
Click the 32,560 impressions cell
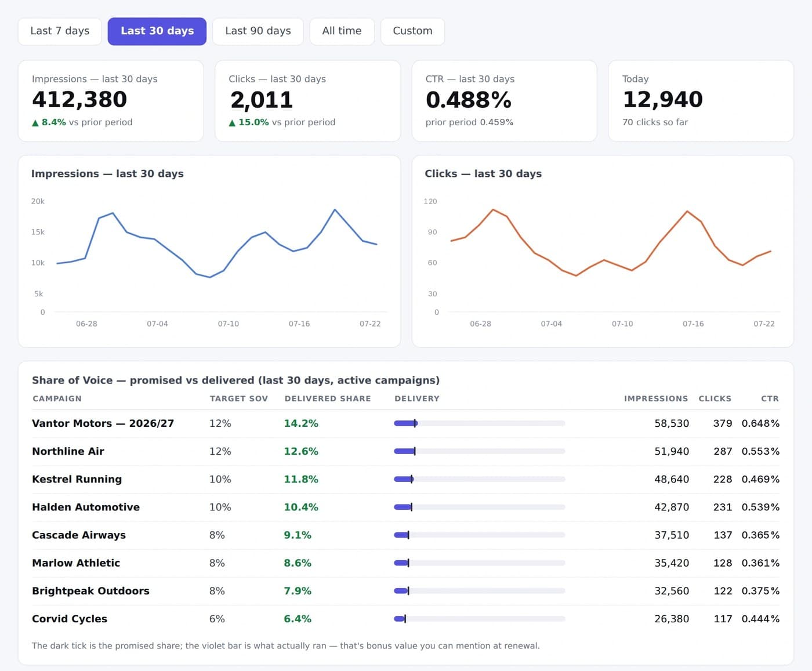[672, 591]
